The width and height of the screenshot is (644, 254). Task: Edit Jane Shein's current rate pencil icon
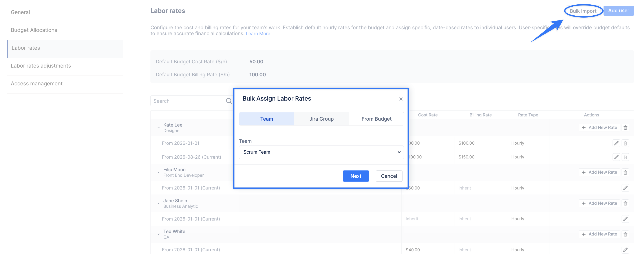click(625, 219)
